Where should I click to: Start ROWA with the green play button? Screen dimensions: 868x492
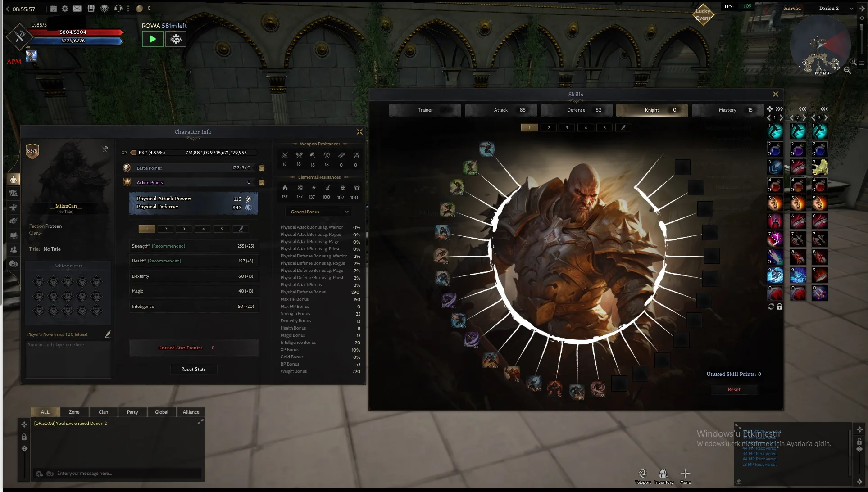pyautogui.click(x=153, y=39)
